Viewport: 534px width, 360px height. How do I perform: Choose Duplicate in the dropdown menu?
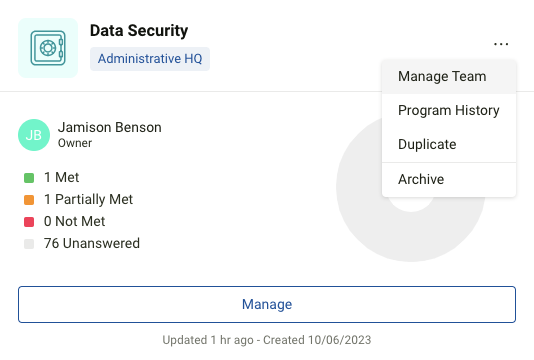coord(449,144)
